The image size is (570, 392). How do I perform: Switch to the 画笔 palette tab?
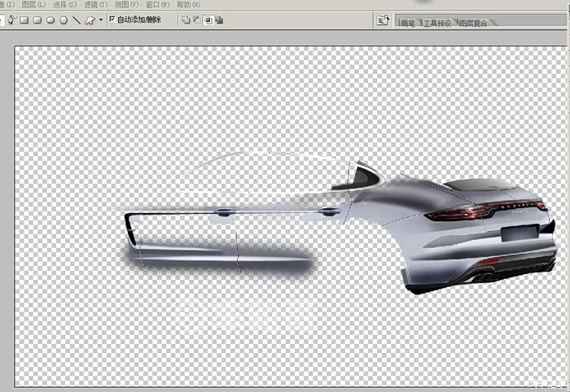coord(408,24)
